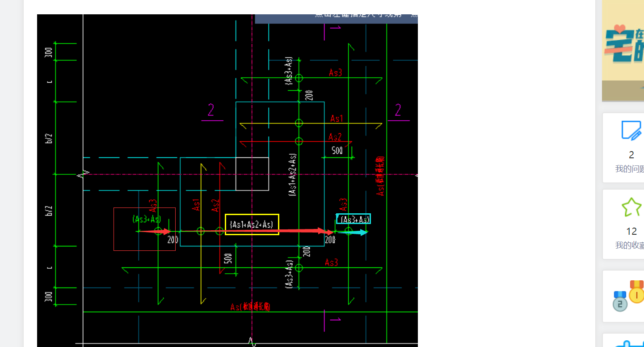This screenshot has width=644, height=347.
Task: Click the question count 2
Action: point(631,155)
